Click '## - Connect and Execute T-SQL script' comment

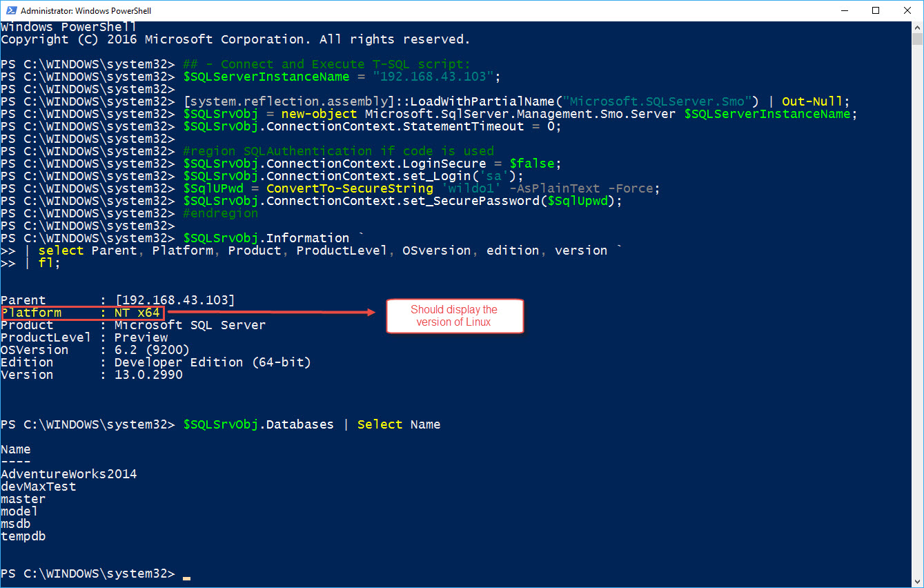click(x=326, y=64)
